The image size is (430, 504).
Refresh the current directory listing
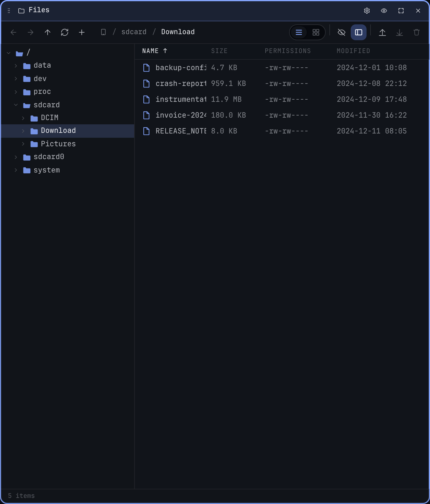coord(65,32)
